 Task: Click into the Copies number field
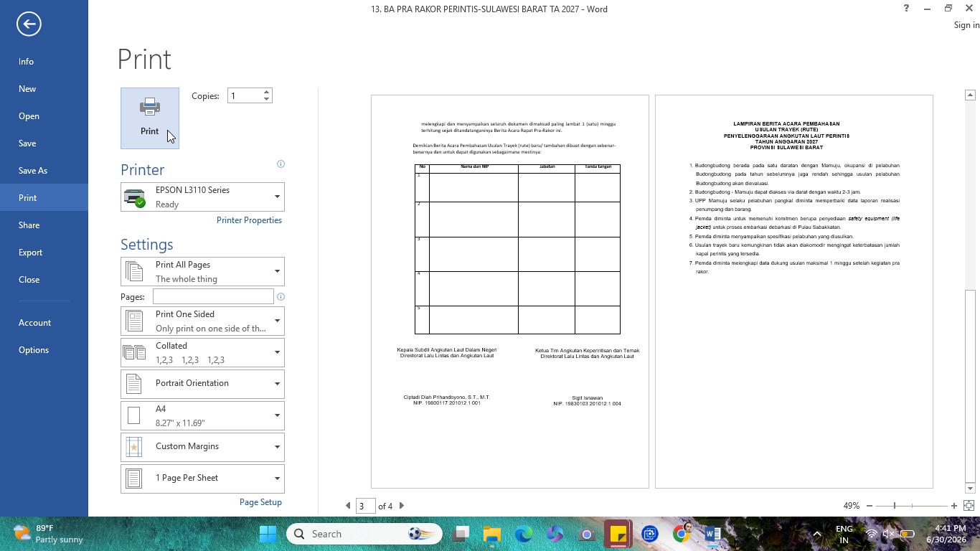coord(245,95)
